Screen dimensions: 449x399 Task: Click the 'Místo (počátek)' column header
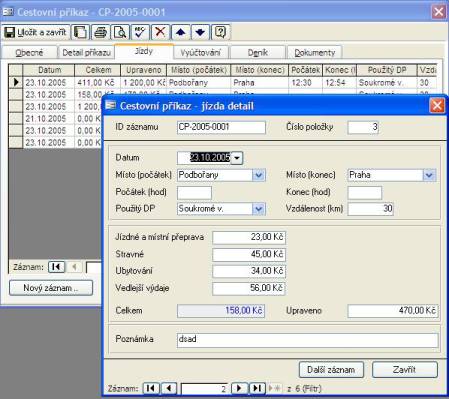tap(199, 70)
